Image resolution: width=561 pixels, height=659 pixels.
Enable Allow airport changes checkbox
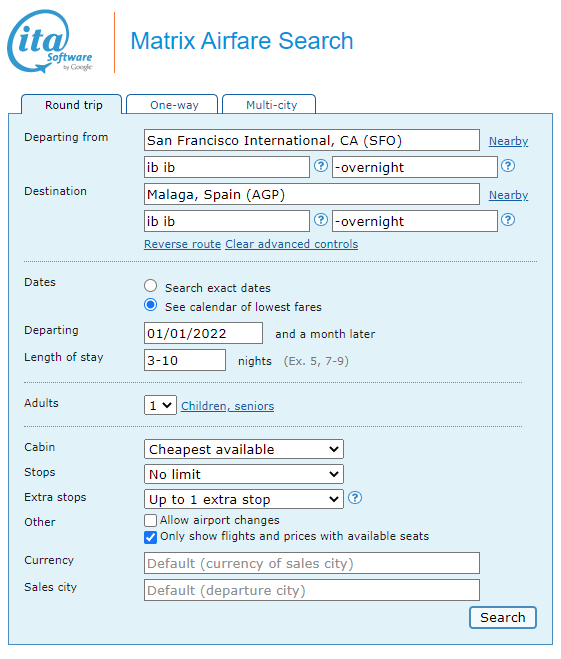click(x=150, y=521)
